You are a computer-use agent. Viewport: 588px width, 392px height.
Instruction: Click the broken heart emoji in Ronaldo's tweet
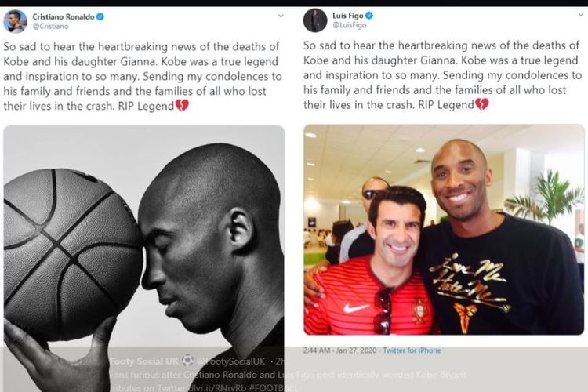coord(182,105)
